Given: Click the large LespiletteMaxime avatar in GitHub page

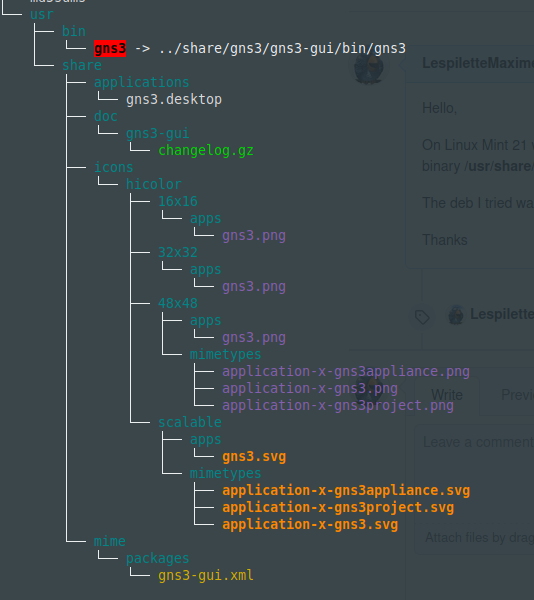Looking at the screenshot, I should point(368,68).
